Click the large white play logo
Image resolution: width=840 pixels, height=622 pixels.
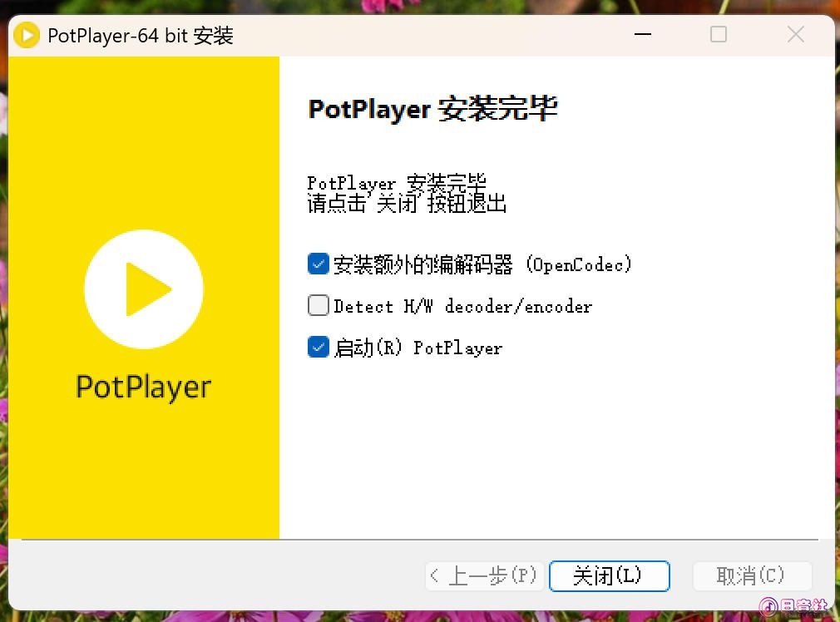[144, 289]
